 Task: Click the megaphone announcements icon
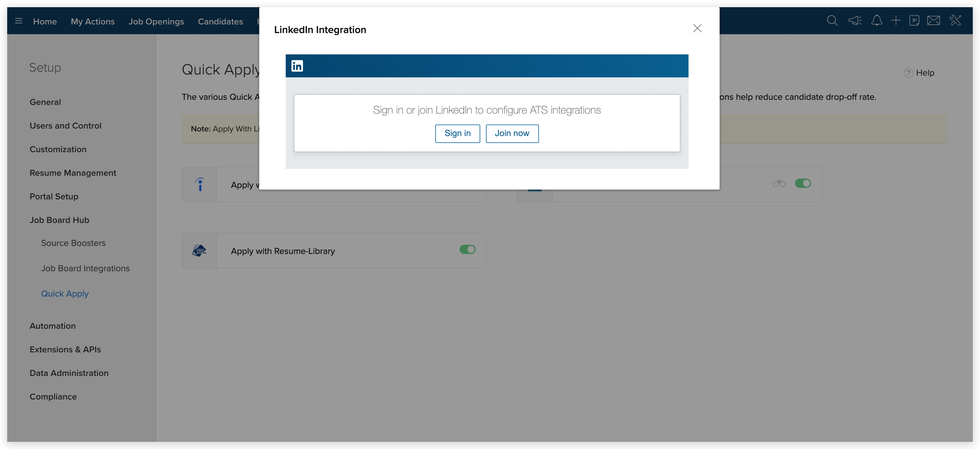pos(855,20)
